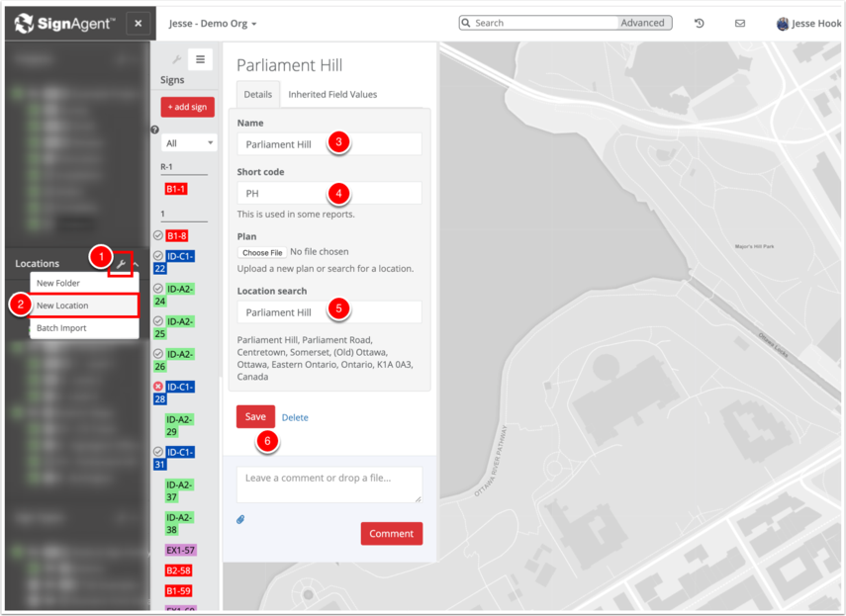Select sign B2-58
The width and height of the screenshot is (846, 616).
pos(178,571)
